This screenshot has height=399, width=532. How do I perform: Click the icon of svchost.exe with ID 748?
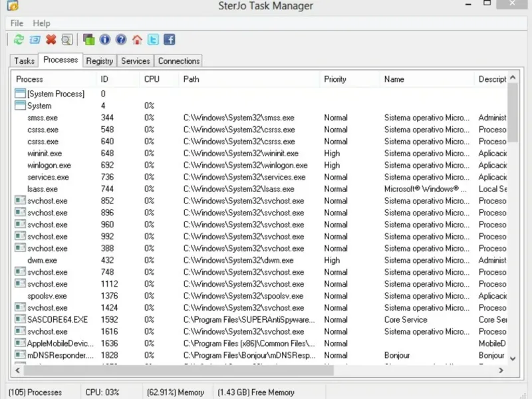20,272
